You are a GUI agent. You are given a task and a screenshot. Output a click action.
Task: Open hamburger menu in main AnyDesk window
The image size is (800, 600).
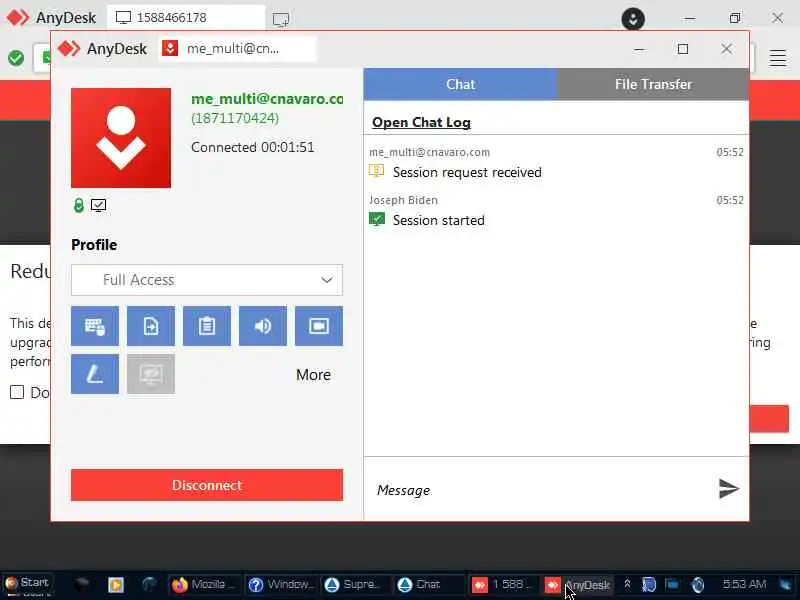pos(778,58)
